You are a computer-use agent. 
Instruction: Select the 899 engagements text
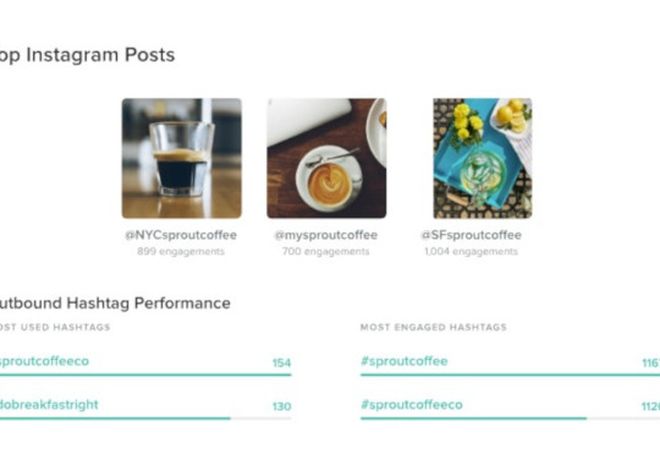point(181,251)
